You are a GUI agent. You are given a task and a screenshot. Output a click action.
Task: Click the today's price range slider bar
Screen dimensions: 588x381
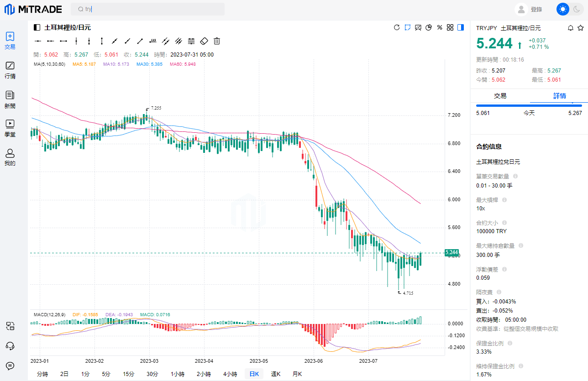(x=529, y=105)
